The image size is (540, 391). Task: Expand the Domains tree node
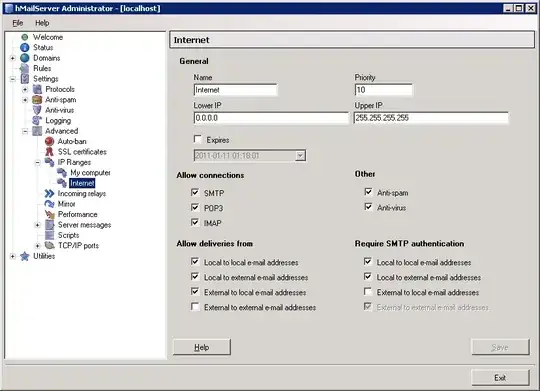tap(13, 58)
